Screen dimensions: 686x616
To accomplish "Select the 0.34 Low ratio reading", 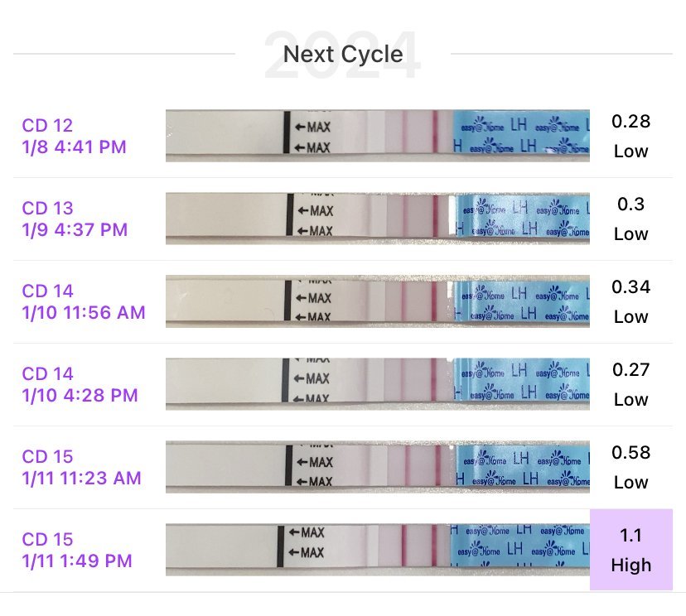I will (630, 302).
